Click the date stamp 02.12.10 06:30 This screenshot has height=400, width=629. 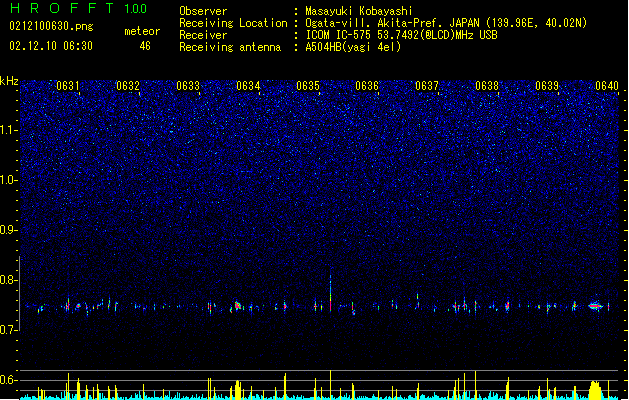[51, 46]
